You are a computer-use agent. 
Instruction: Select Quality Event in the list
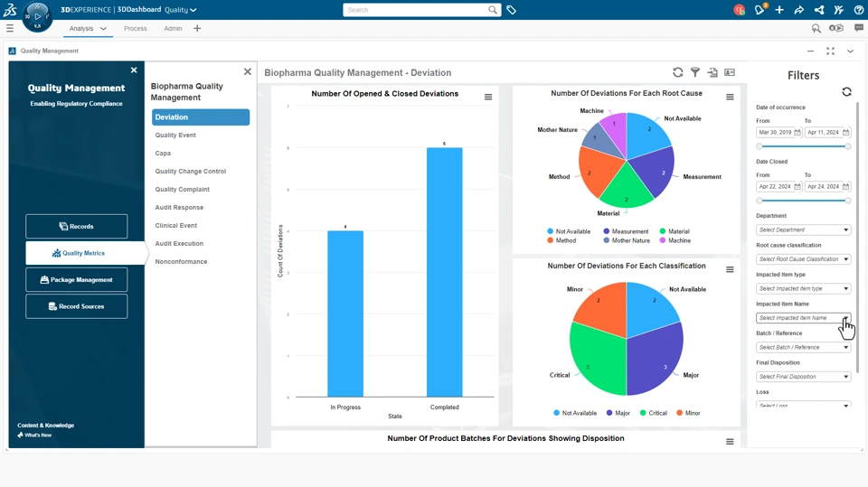point(175,135)
